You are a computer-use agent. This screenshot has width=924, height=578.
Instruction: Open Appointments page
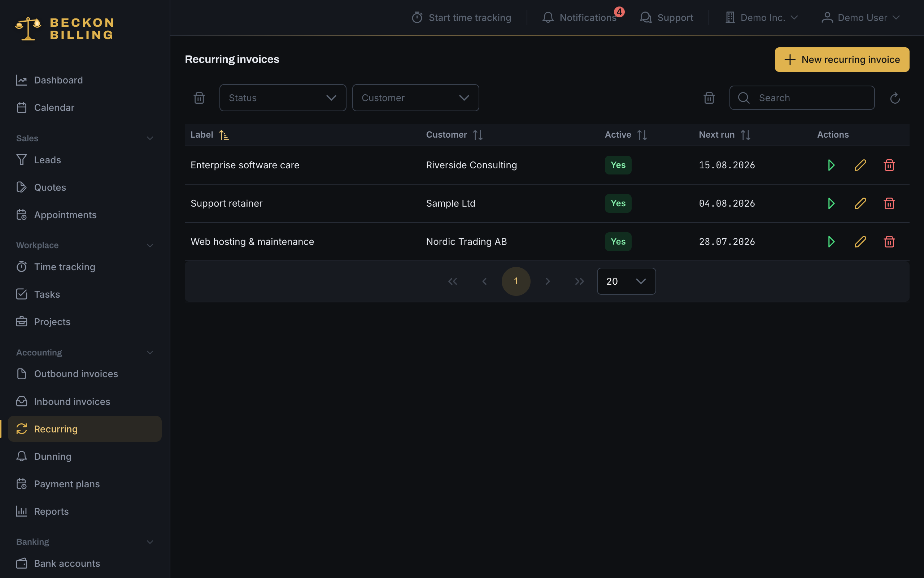(85, 215)
